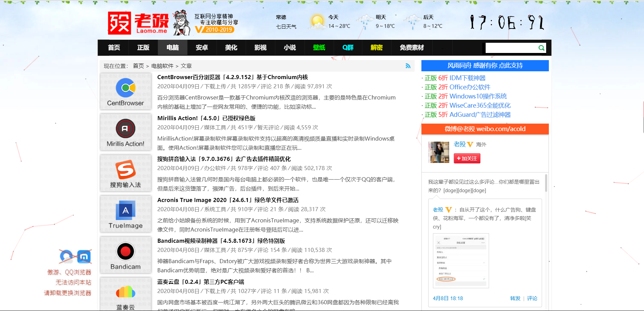Screen dimensions: 644x311
Task: Open 正版 2折 Windows10操作系统 link
Action: pyautogui.click(x=466, y=96)
